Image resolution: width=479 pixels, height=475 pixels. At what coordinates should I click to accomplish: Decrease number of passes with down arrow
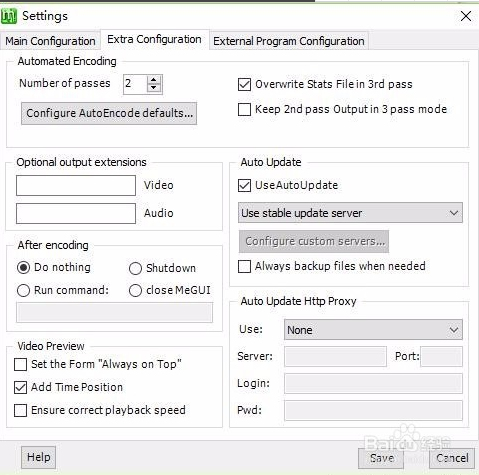pos(153,88)
